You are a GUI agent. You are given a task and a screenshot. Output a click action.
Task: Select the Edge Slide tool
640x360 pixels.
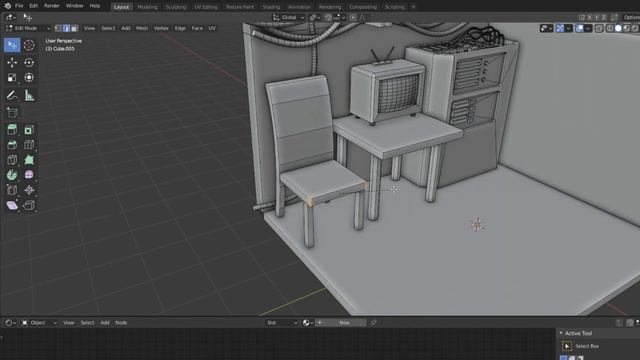click(x=12, y=190)
